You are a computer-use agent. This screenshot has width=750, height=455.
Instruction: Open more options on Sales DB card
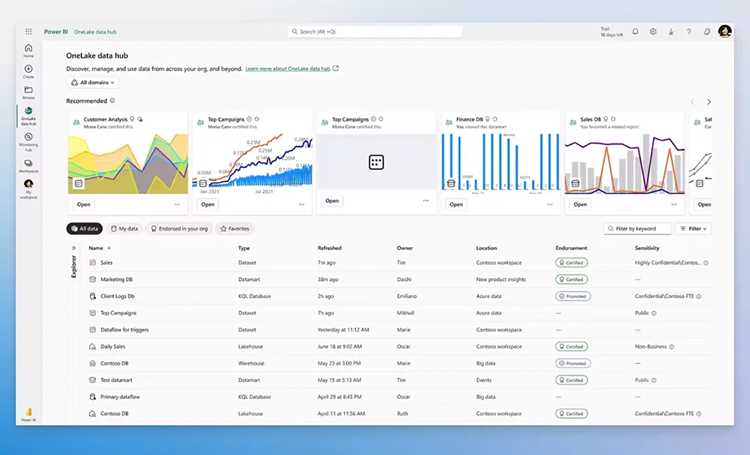(673, 204)
